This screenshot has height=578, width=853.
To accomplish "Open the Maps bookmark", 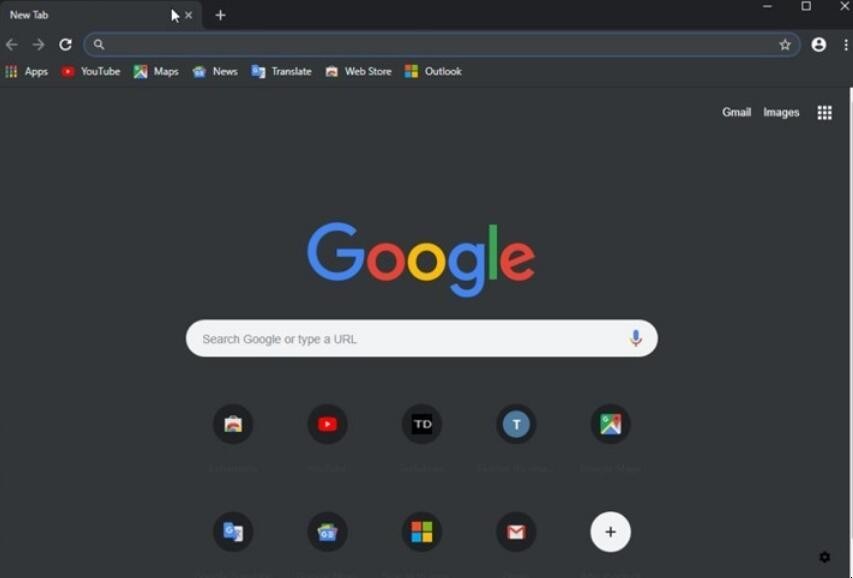I will [x=156, y=71].
